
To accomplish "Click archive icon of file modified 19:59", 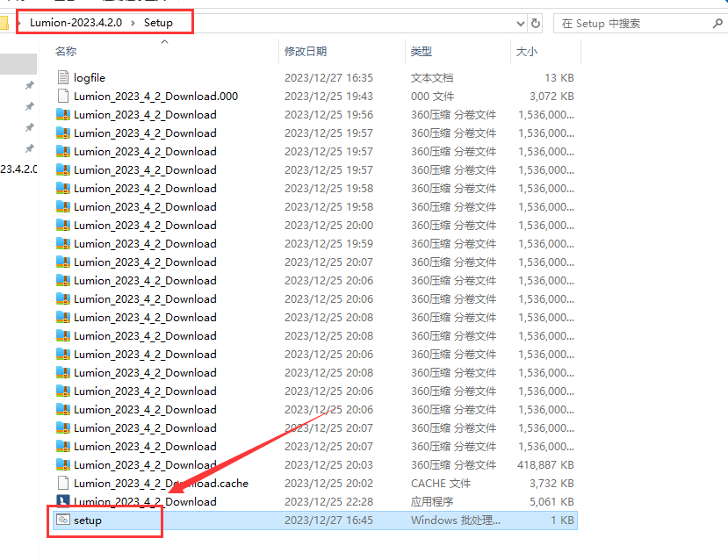I will pyautogui.click(x=63, y=243).
